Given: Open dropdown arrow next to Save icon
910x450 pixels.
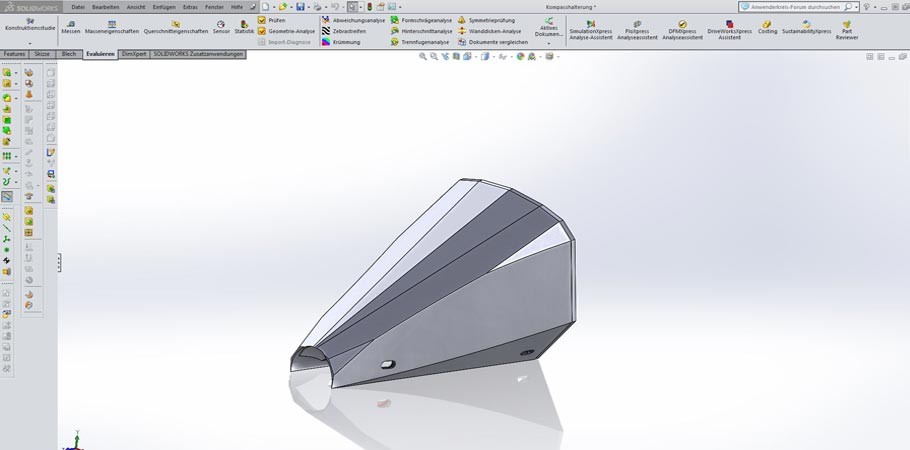Looking at the screenshot, I should [308, 7].
